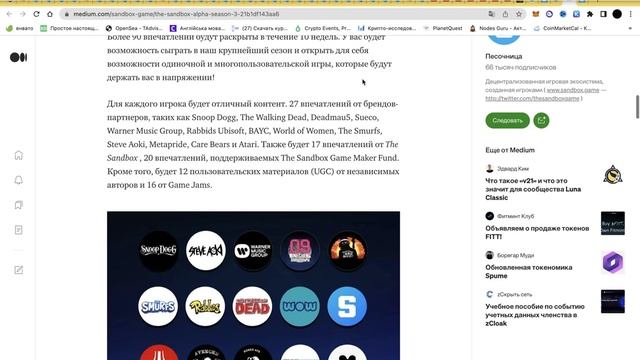
Task: Bookmark this page with the star
Action: (519, 14)
